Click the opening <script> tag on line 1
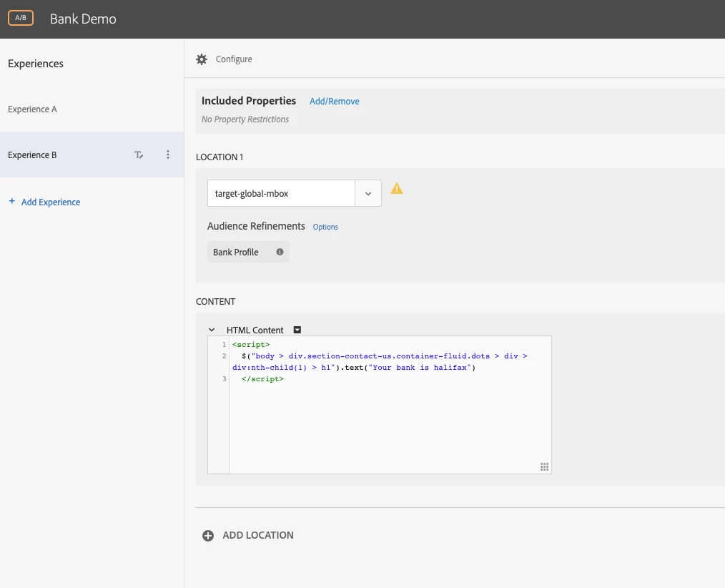The height and width of the screenshot is (588, 725). click(x=251, y=345)
